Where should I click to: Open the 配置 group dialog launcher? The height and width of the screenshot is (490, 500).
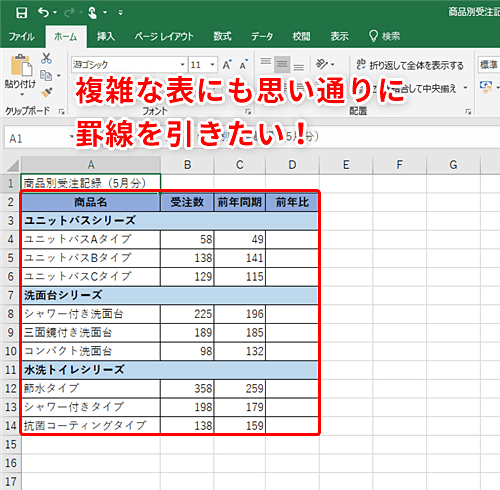468,112
